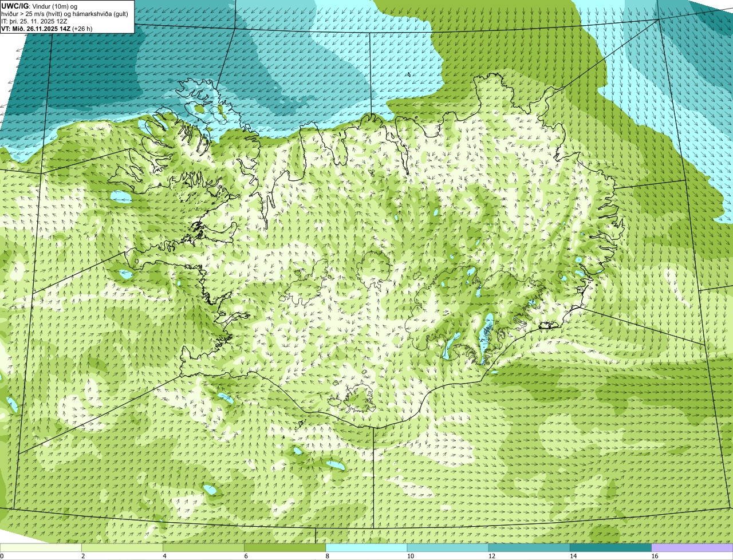Screen dimensions: 733x560
Task: Click the "2" label on the legend scale
Action: click(83, 556)
